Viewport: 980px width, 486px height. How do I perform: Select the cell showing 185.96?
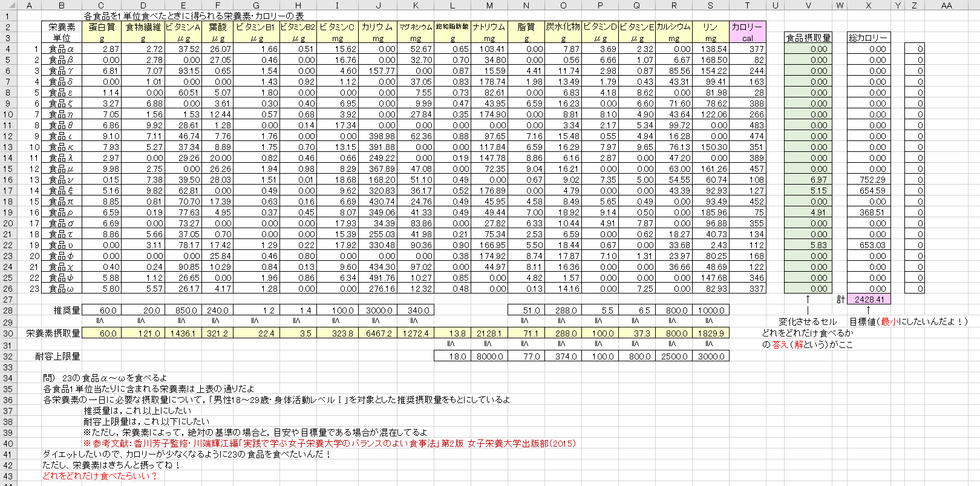(711, 212)
